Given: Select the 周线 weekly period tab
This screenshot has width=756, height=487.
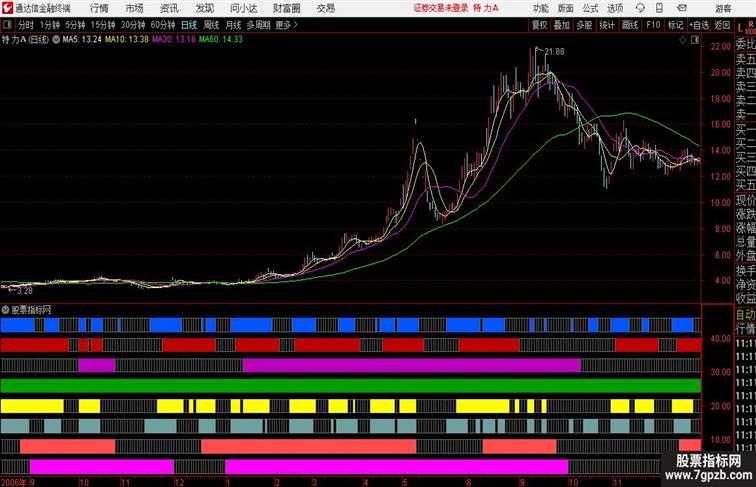Looking at the screenshot, I should [211, 25].
